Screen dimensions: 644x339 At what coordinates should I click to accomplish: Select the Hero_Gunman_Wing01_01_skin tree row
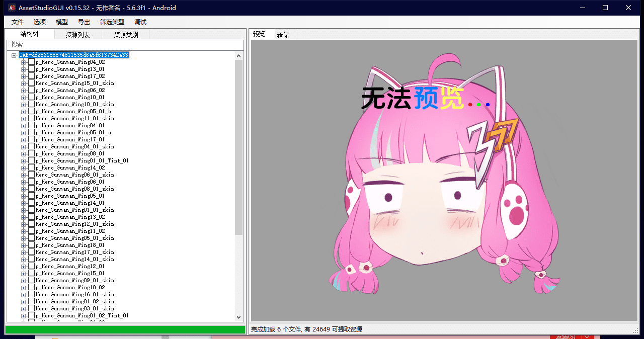tap(75, 210)
